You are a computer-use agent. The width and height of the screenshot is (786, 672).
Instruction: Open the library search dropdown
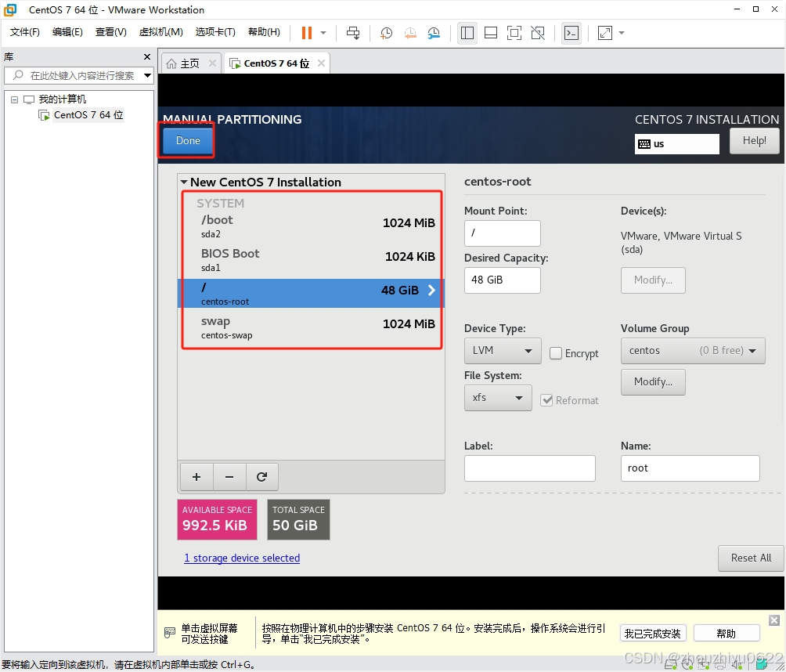coord(147,76)
